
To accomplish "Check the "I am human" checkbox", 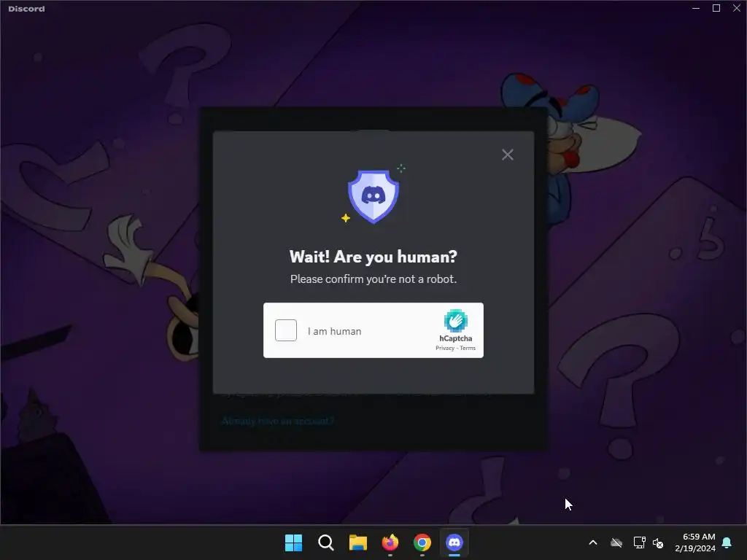I will point(286,330).
